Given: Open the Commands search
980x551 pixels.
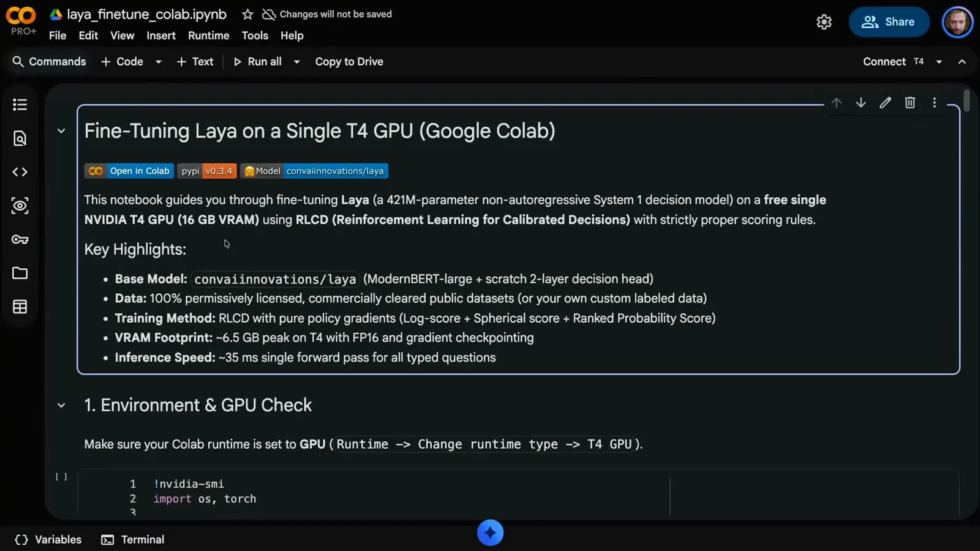Looking at the screenshot, I should point(49,62).
